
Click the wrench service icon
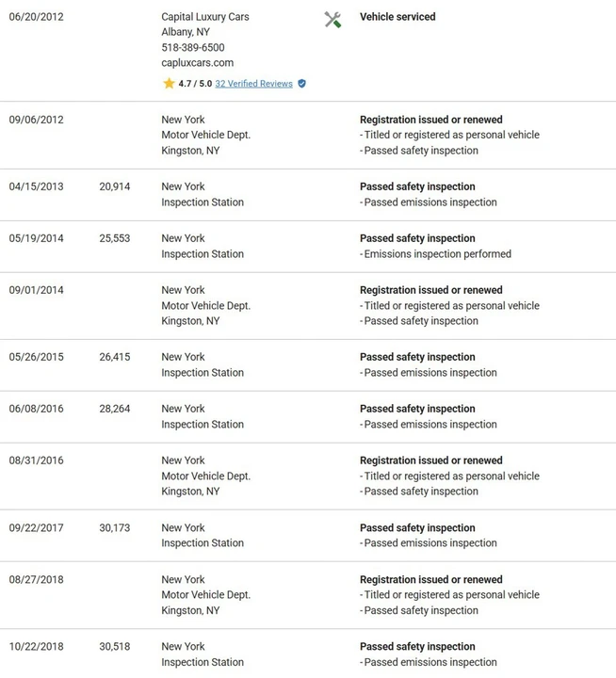pyautogui.click(x=332, y=20)
